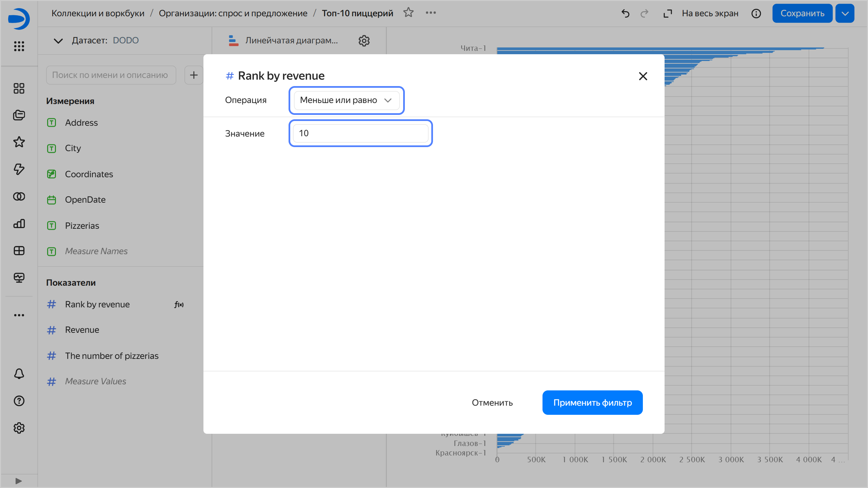Open notifications bell icon

click(x=19, y=374)
